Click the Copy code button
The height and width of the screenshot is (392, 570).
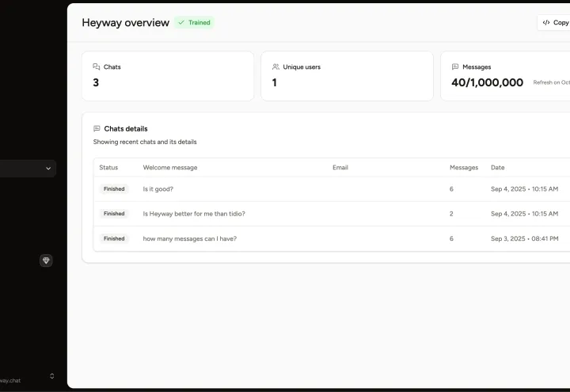[x=554, y=22]
